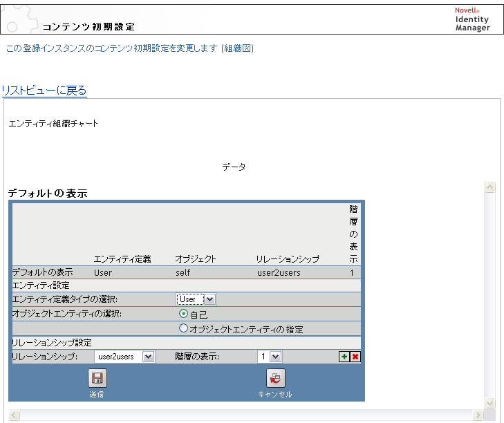Open the User entity definition dropdown
This screenshot has width=504, height=423.
pyautogui.click(x=196, y=299)
